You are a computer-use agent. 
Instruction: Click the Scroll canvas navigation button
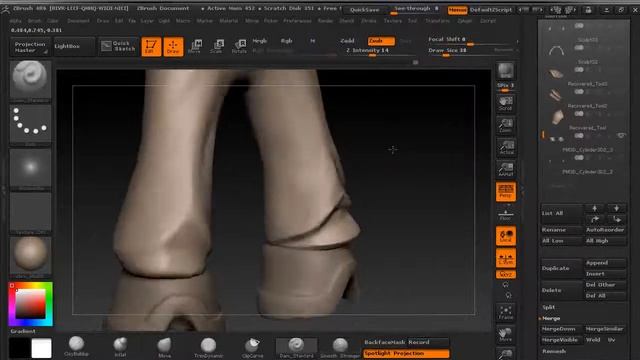coord(506,103)
